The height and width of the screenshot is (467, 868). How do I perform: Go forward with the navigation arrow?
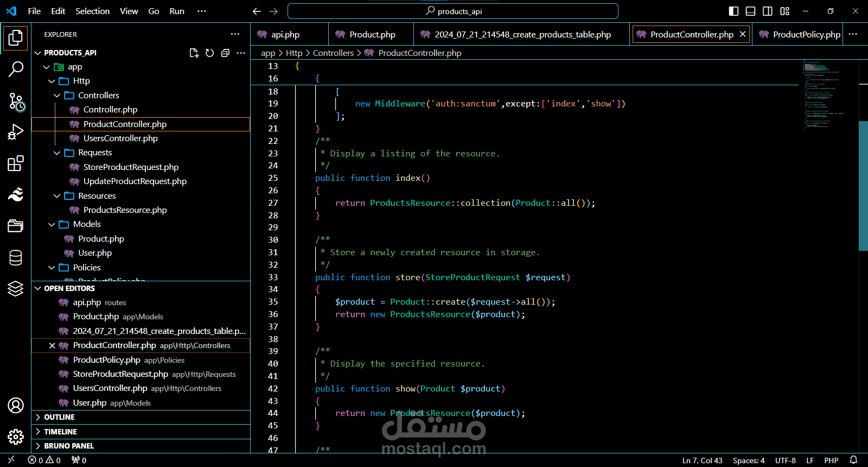[274, 11]
